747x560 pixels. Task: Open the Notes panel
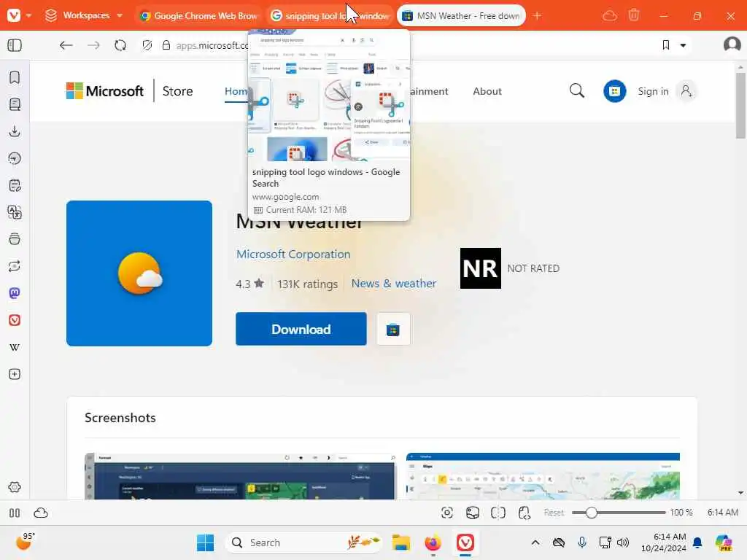15,185
